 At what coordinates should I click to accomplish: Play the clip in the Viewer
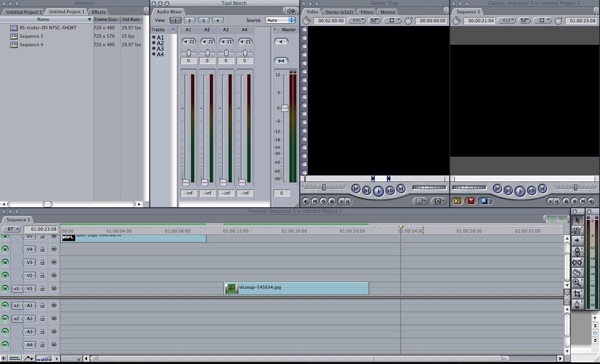click(378, 191)
